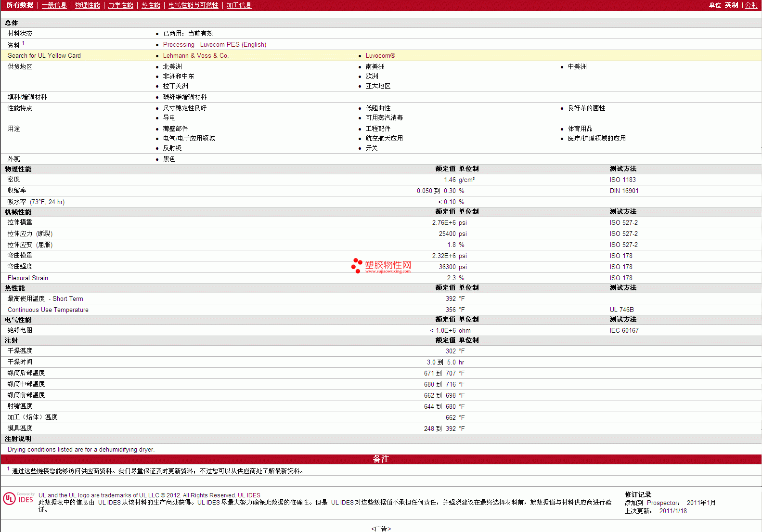Select the 热性能 tab
The width and height of the screenshot is (762, 532).
coord(151,5)
